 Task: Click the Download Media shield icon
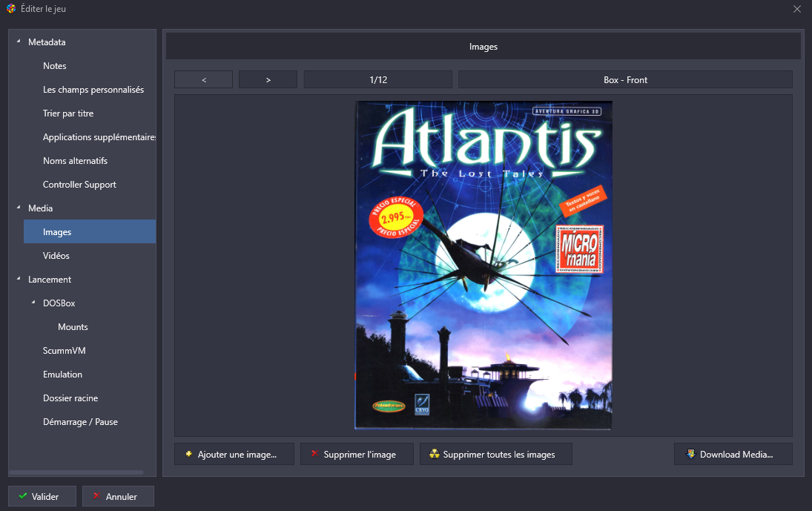pyautogui.click(x=691, y=454)
